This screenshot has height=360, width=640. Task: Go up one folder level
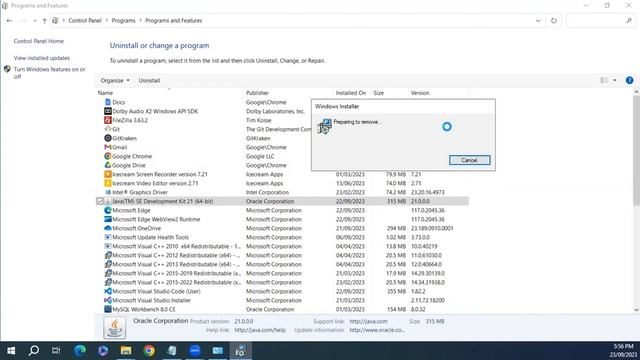[44, 20]
